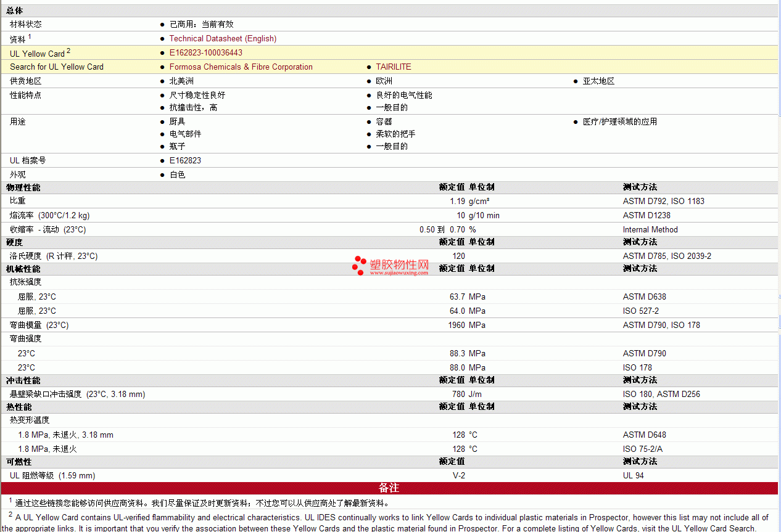The image size is (781, 532).
Task: Click the '用途' row label
Action: (18, 121)
